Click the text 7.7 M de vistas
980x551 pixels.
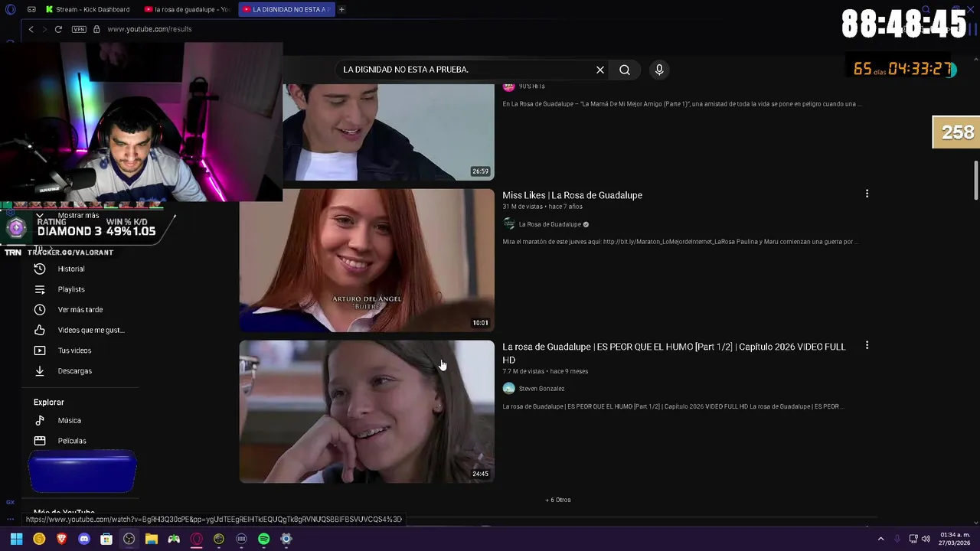point(523,371)
